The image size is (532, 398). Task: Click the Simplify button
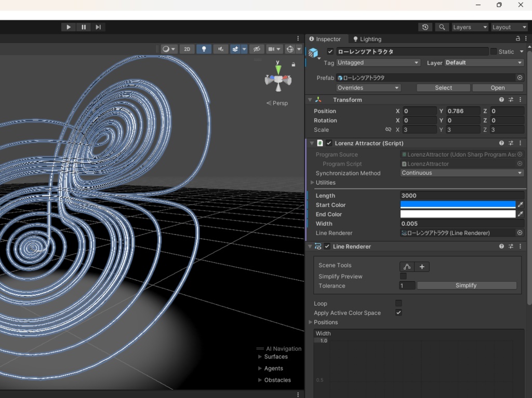tap(466, 285)
